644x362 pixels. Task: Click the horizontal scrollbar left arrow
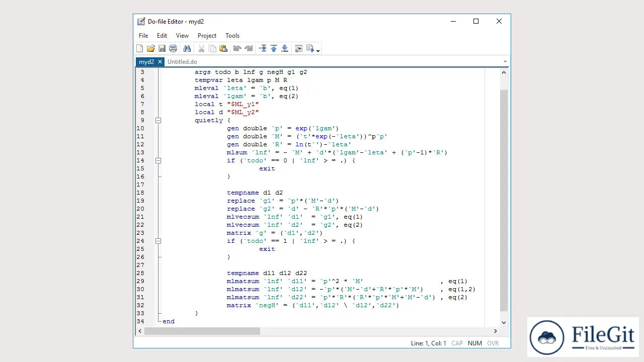coord(140,331)
